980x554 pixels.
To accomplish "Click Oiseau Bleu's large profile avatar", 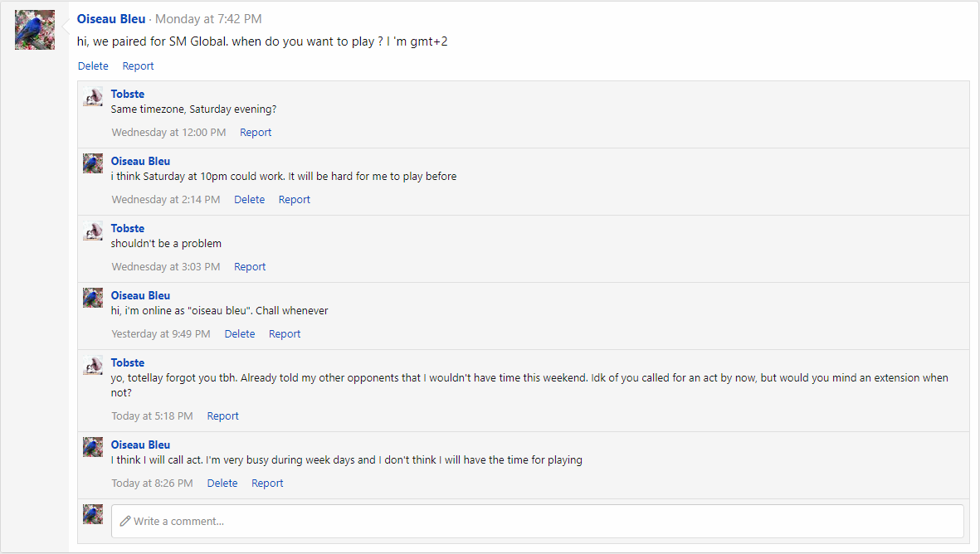I will [x=35, y=30].
